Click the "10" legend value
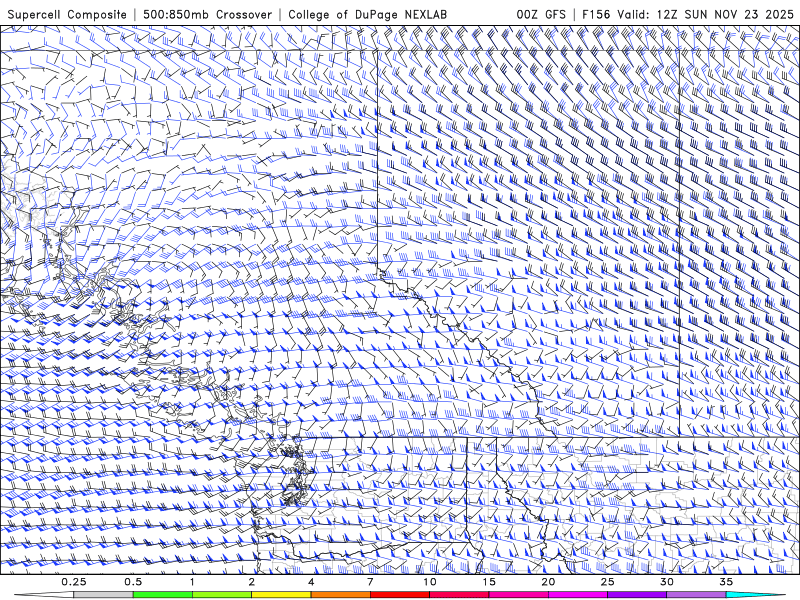Screen dimensions: 800x600 [x=430, y=582]
